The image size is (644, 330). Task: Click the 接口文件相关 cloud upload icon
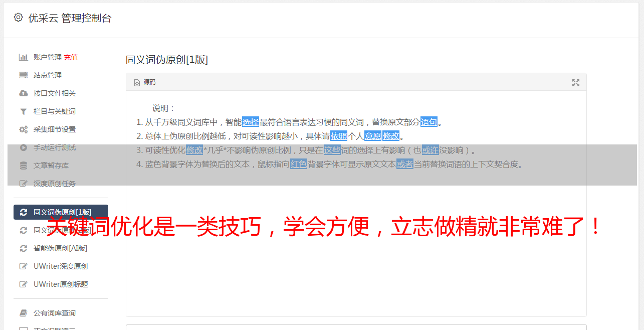coord(23,93)
